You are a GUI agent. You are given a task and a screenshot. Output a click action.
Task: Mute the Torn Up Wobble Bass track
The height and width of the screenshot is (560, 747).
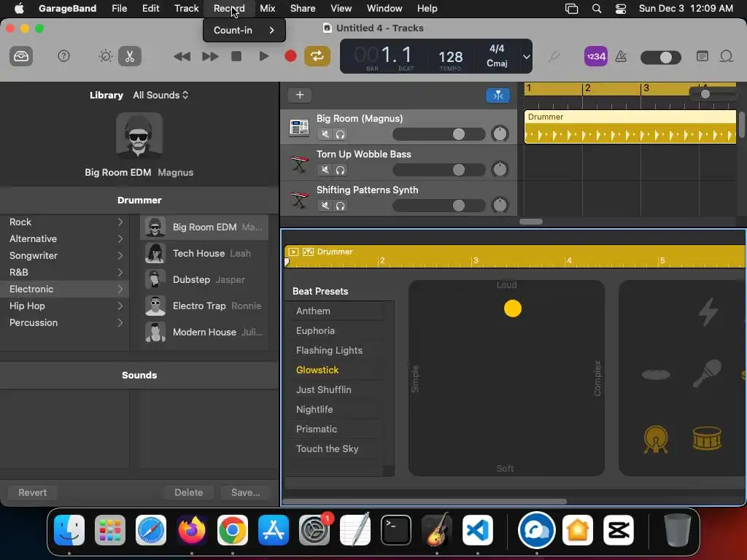coord(325,170)
